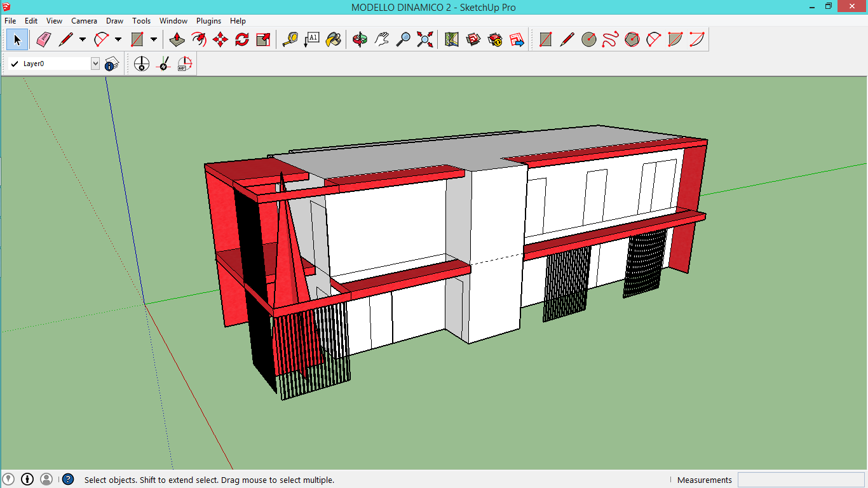
Task: Select the Polygon tool
Action: point(632,39)
